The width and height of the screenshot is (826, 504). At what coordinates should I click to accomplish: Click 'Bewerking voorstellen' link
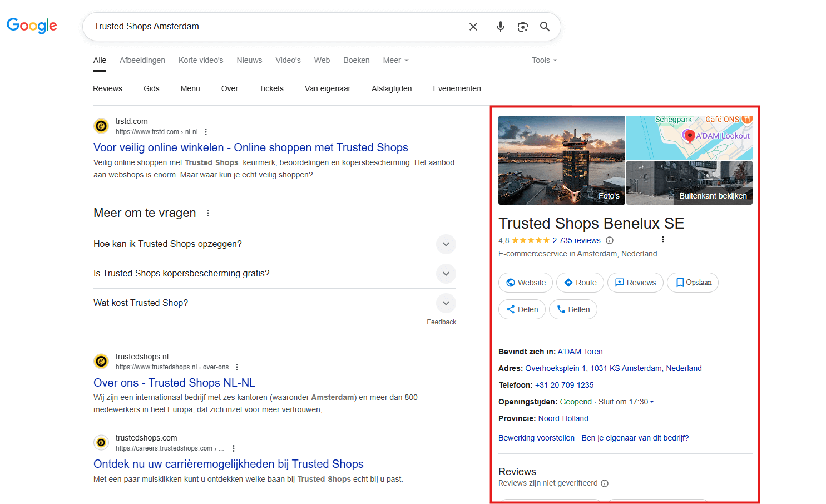[x=536, y=438]
